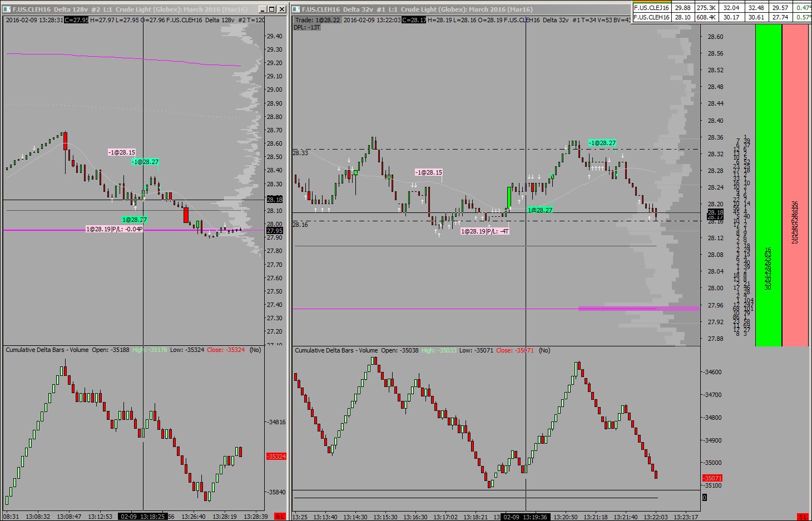Viewport: 812px width, 521px height.
Task: Click the 608.4K volume cell
Action: [706, 17]
